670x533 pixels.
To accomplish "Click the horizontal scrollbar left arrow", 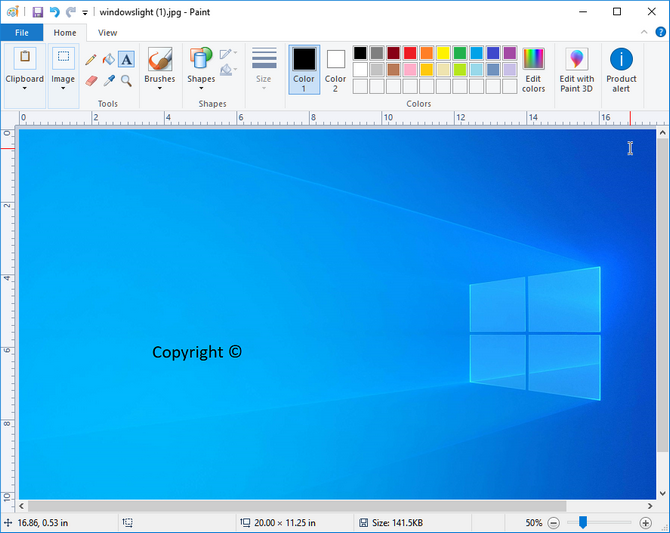I will tap(21, 506).
